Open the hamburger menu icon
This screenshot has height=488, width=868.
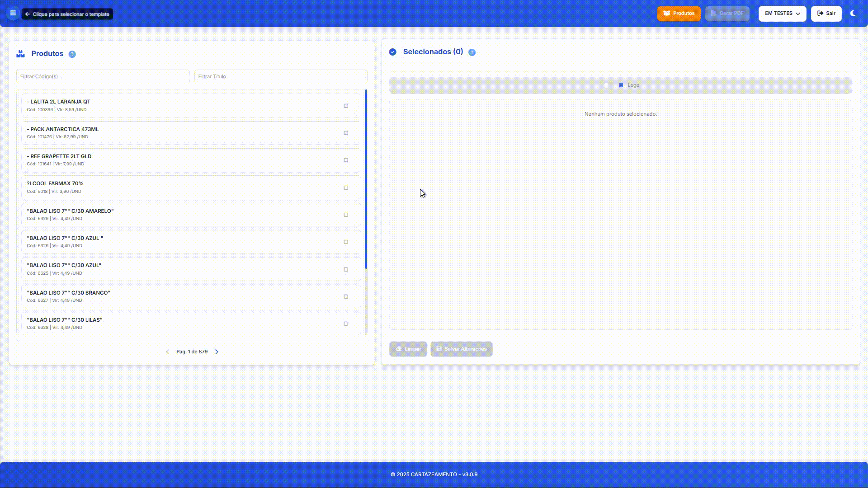tap(13, 14)
